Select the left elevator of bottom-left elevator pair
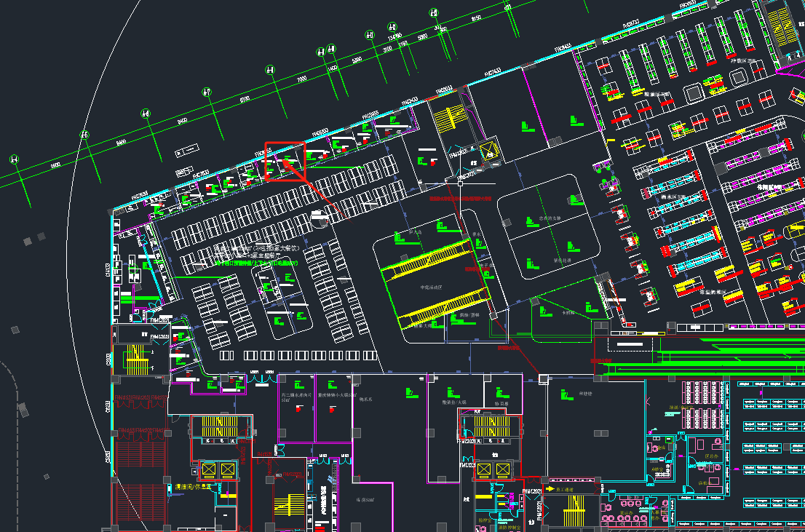Screen dimensions: 805x532 [x=208, y=469]
